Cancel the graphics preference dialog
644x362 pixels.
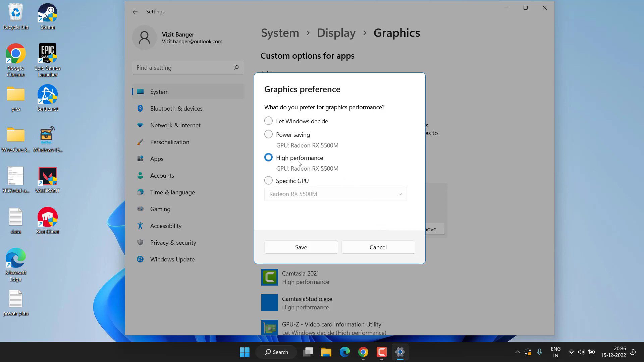pos(378,247)
